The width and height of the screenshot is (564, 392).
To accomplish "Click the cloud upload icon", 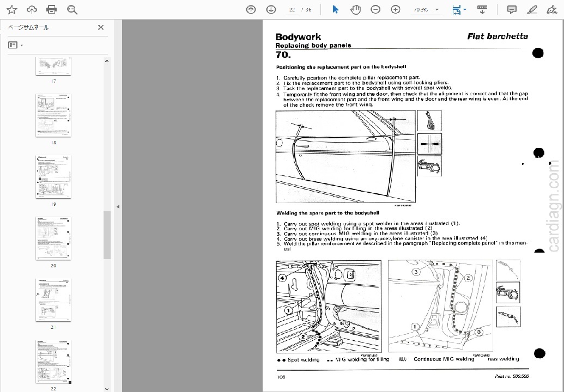I will pos(32,10).
